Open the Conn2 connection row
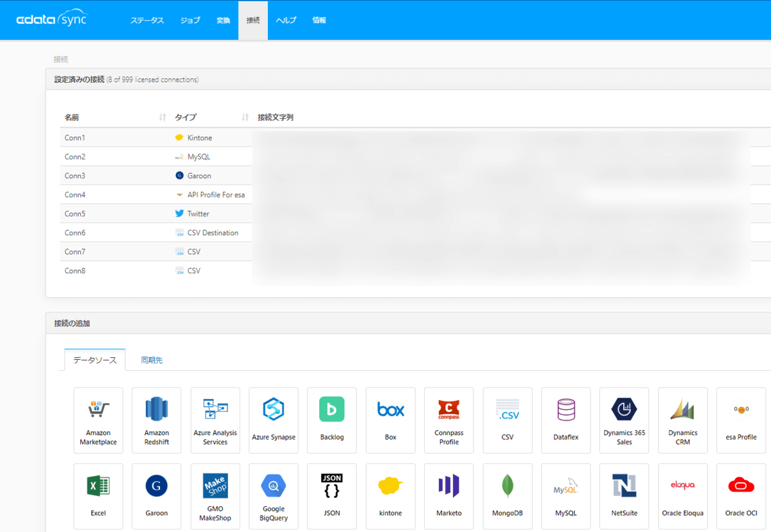Screen dimensions: 771x532 tap(416, 157)
